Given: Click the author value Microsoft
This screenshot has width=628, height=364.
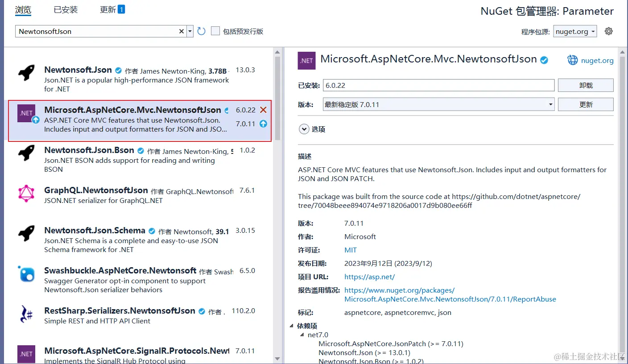Looking at the screenshot, I should click(x=360, y=236).
